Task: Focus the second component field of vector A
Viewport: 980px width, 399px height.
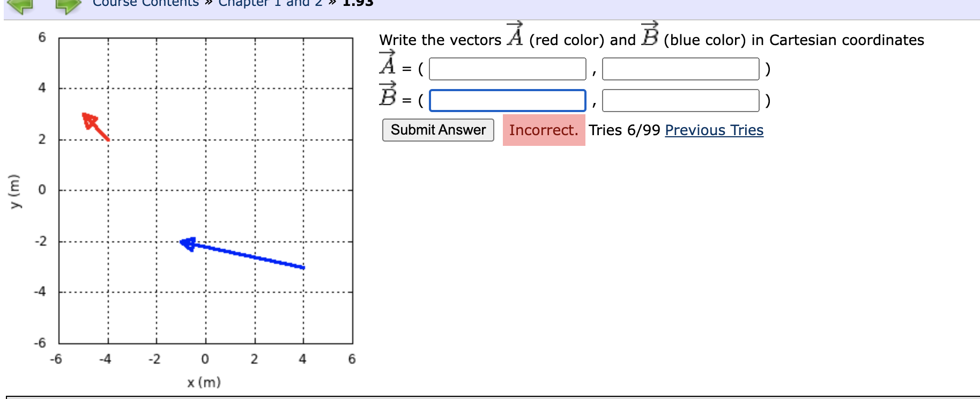Action: click(x=680, y=69)
